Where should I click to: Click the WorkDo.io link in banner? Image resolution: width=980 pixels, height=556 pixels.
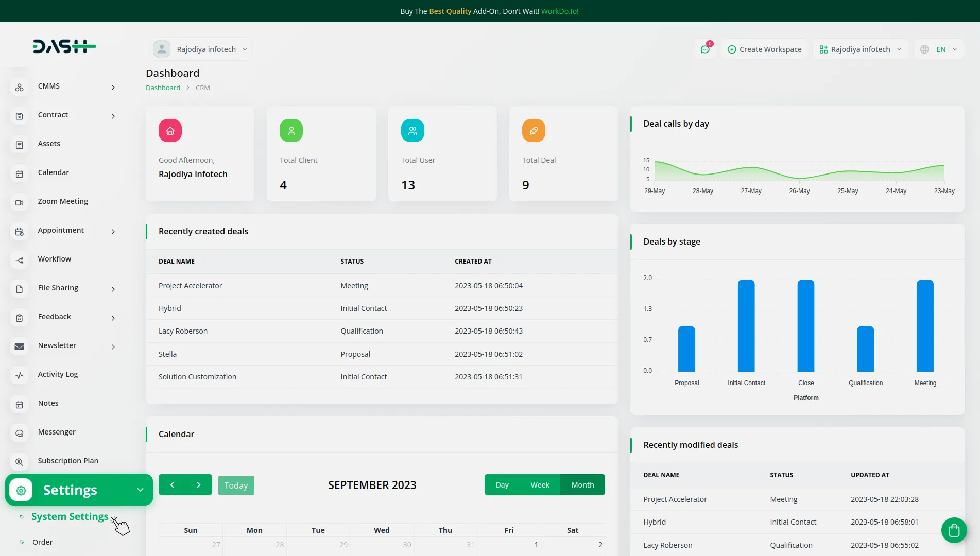[559, 11]
